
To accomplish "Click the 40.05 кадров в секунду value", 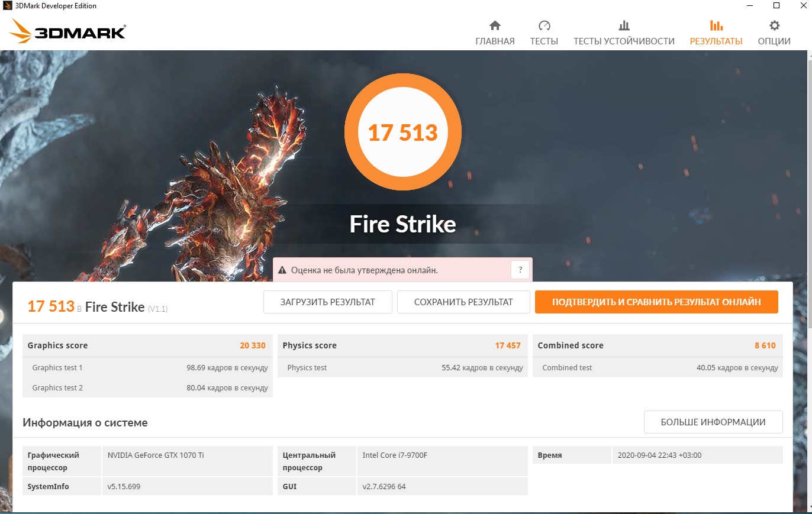I will pos(737,368).
